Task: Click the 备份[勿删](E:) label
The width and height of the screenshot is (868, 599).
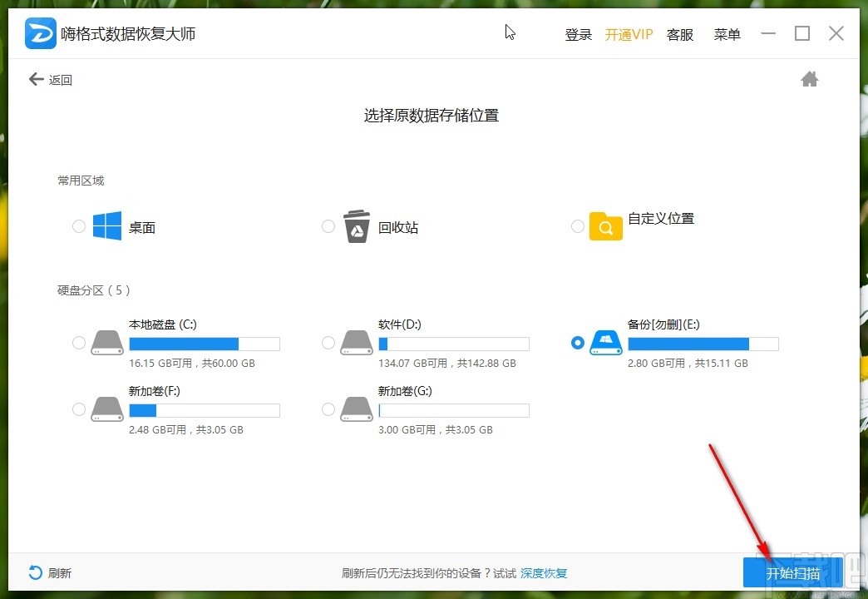Action: click(x=663, y=324)
